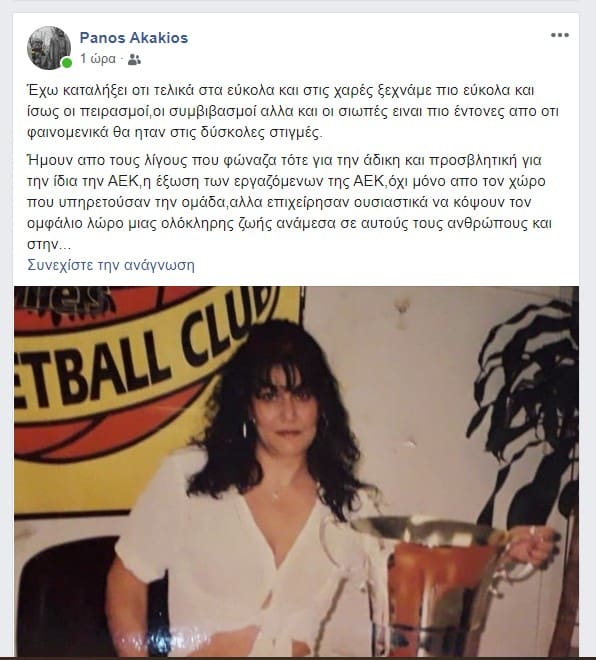
Task: Open the '1 ώρα' timestamp permalink
Action: tap(98, 59)
